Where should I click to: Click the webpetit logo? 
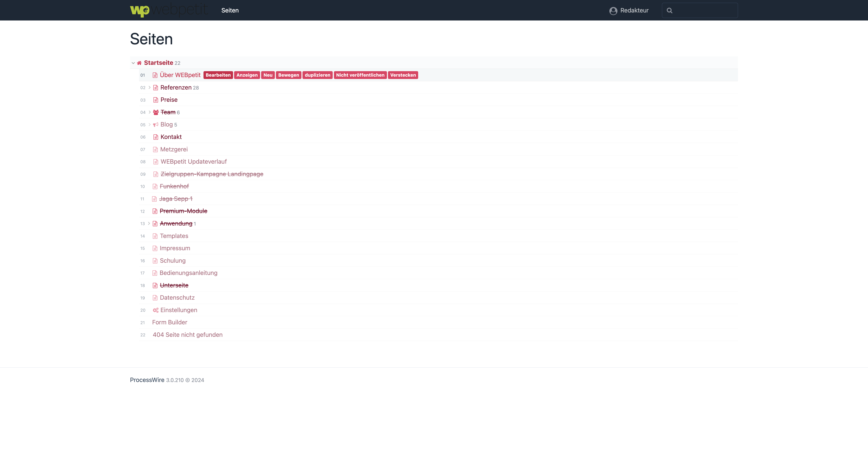click(x=169, y=10)
